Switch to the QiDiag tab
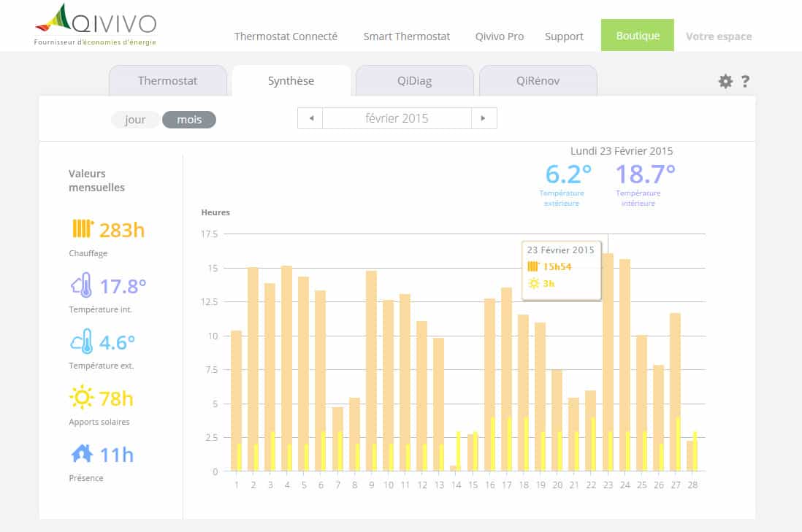 [x=414, y=81]
